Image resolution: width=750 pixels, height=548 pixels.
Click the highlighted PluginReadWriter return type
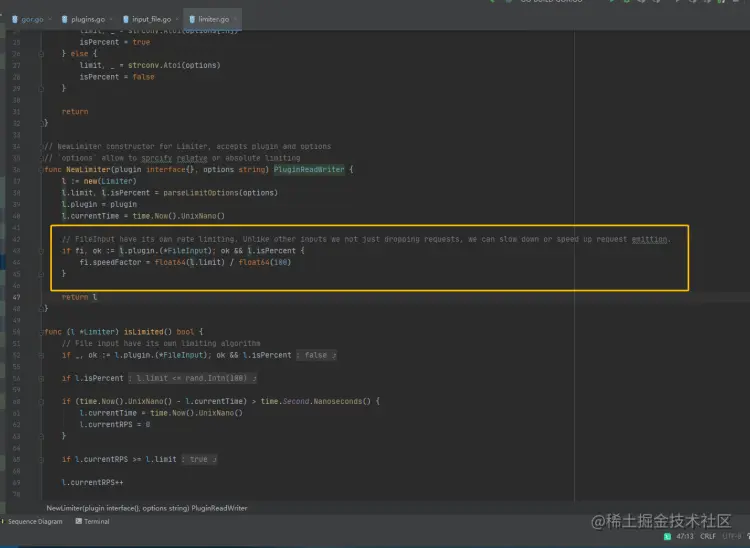[x=309, y=170]
